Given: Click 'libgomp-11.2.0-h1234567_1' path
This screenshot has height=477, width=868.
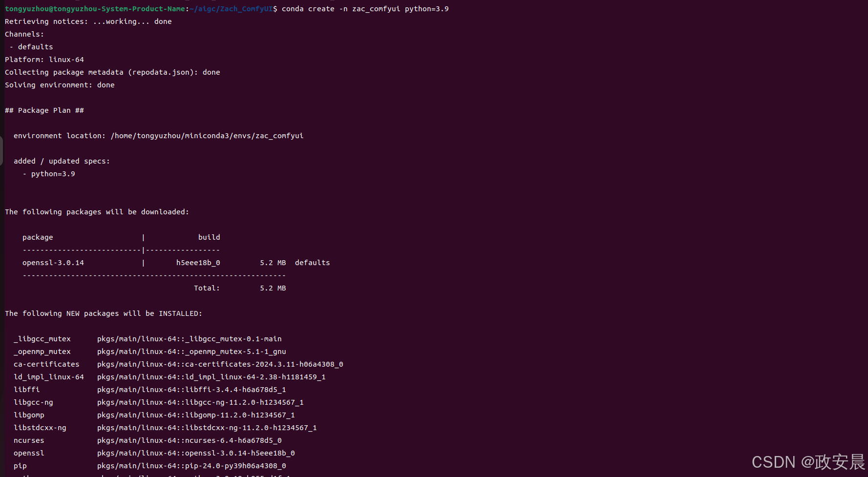Looking at the screenshot, I should tap(196, 415).
